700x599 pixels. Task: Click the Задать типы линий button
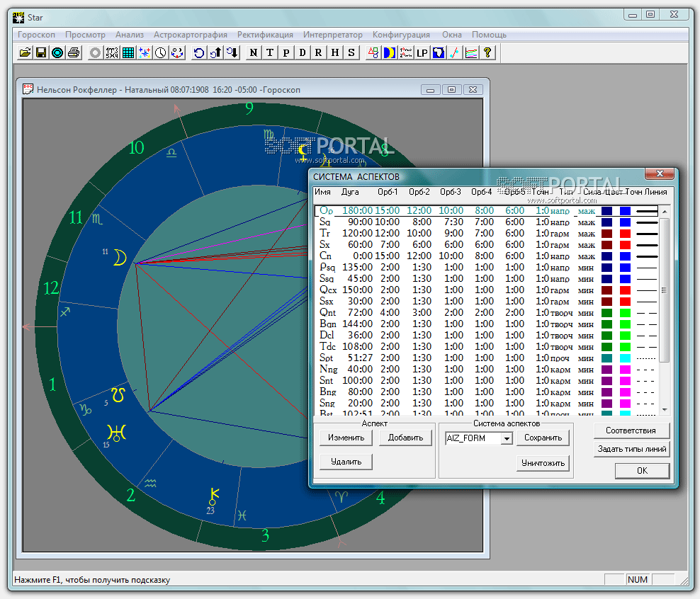(631, 449)
